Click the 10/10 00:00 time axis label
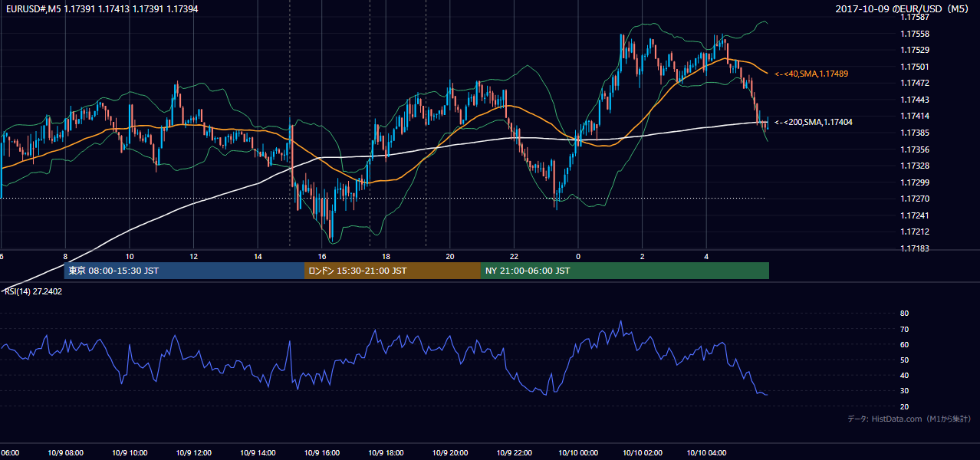Image resolution: width=980 pixels, height=460 pixels. click(x=578, y=453)
